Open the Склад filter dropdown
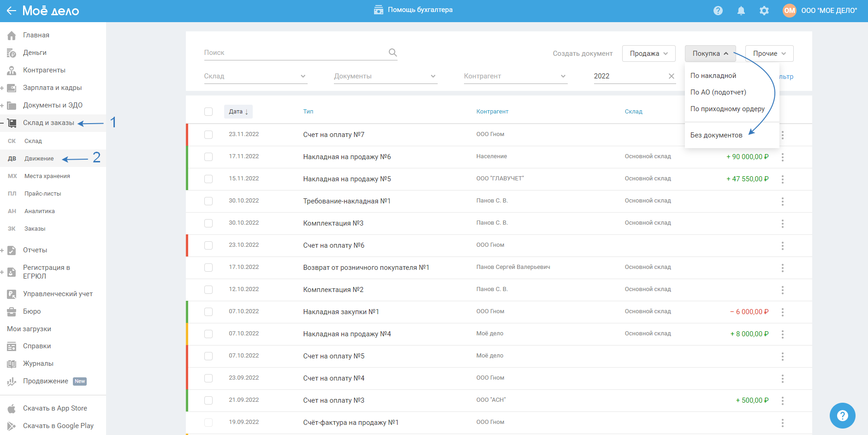The height and width of the screenshot is (435, 868). (255, 76)
